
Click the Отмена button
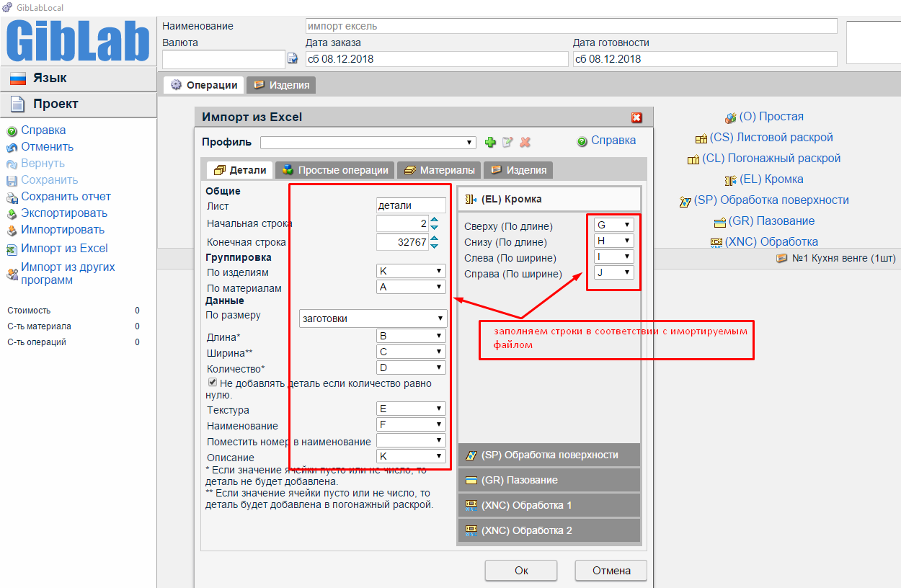click(x=611, y=571)
